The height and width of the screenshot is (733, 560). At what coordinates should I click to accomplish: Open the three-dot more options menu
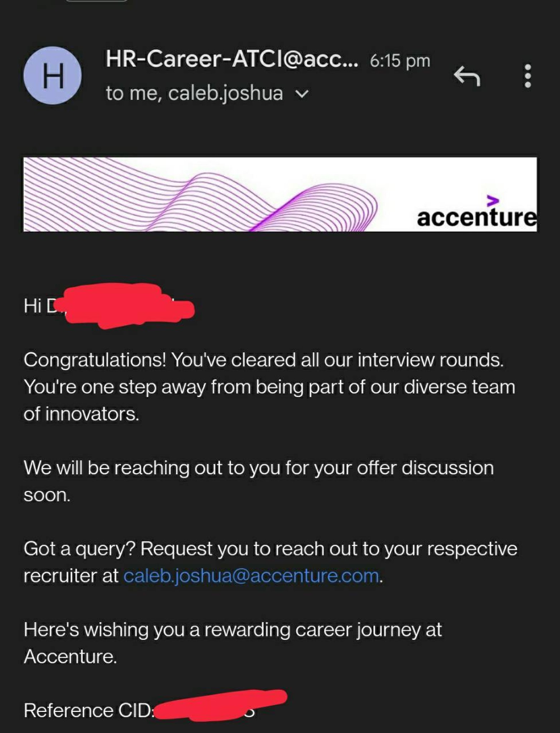point(527,76)
